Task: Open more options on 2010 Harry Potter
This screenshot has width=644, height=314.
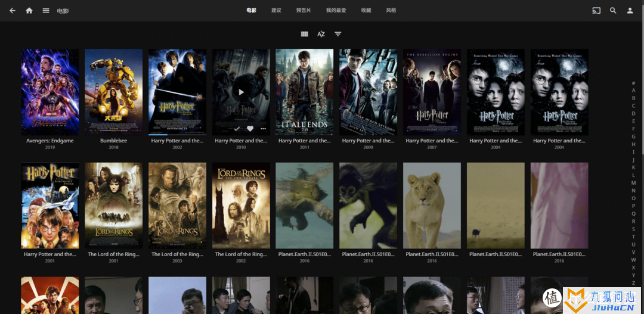Action: pyautogui.click(x=264, y=129)
